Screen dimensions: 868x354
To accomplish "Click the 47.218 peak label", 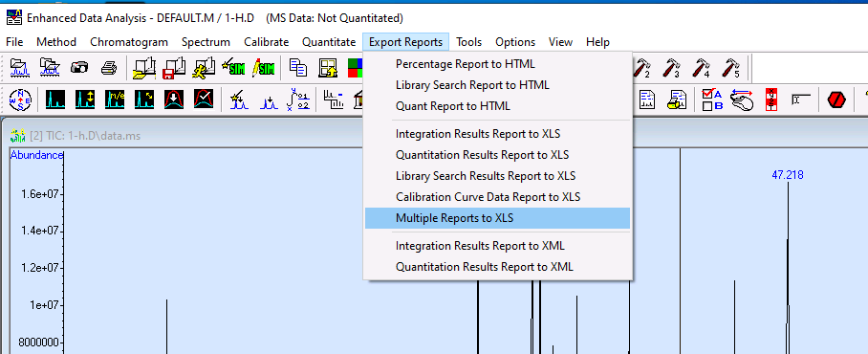I will tap(787, 176).
